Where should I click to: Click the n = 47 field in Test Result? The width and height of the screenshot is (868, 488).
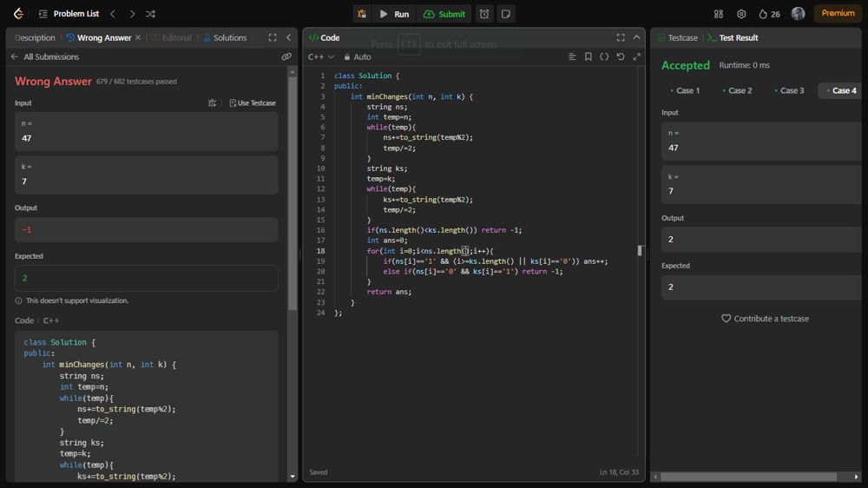pyautogui.click(x=761, y=142)
